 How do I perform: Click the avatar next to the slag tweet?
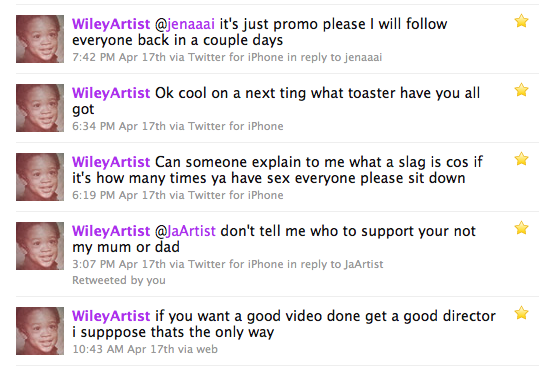40,177
